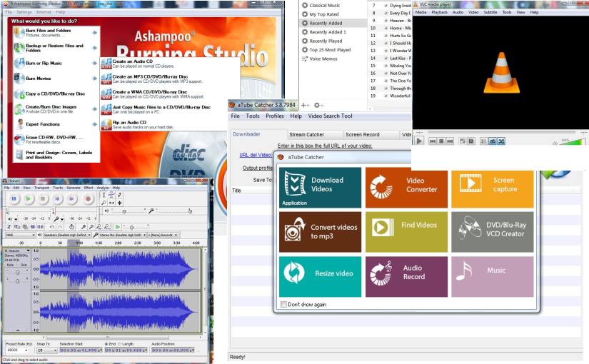The width and height of the screenshot is (589, 364).
Task: Click VLC's Stop button
Action: click(x=441, y=141)
